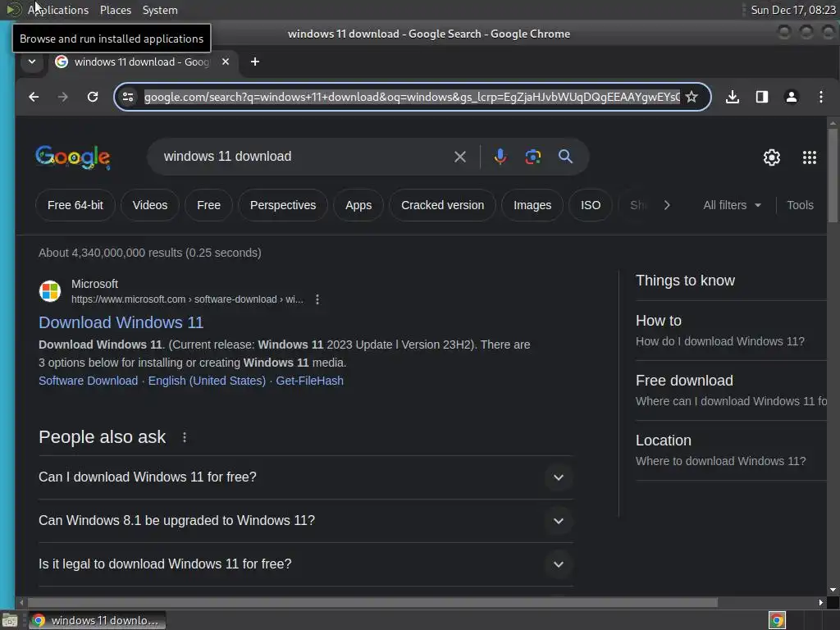Click the vertical scrollbar thumb
This screenshot has height=630, width=840.
point(833,176)
